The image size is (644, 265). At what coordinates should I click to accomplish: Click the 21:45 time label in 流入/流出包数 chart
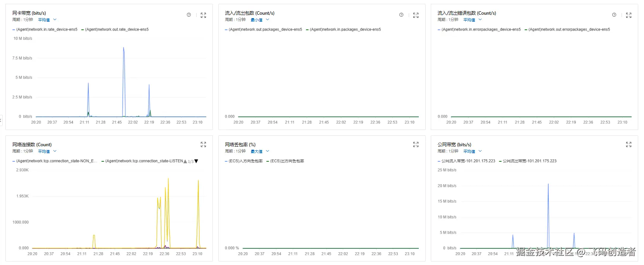(324, 122)
